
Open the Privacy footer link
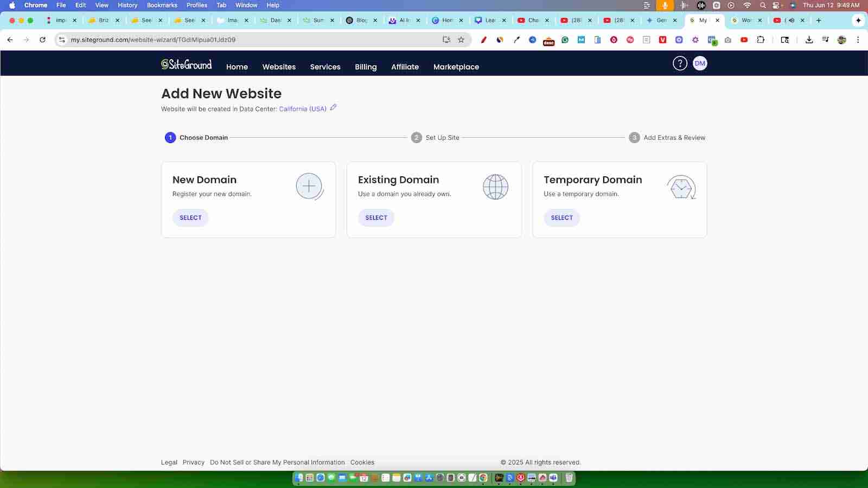point(193,463)
